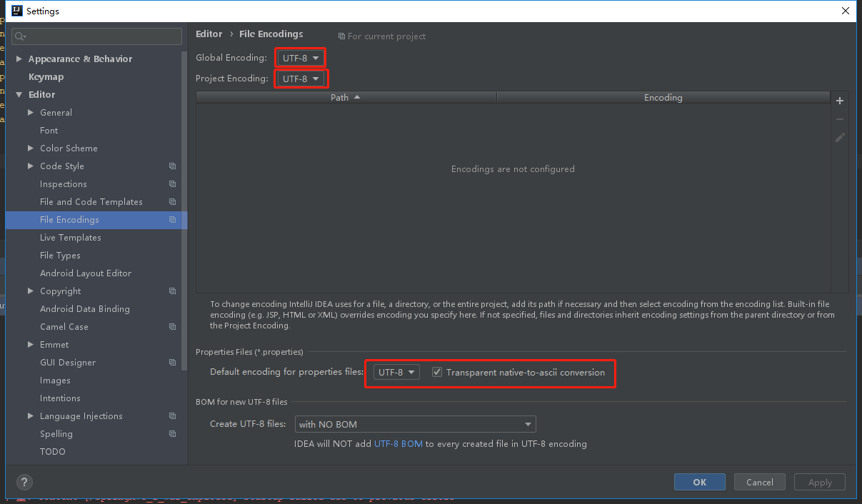Open File Types page
Image resolution: width=862 pixels, height=504 pixels.
[60, 255]
